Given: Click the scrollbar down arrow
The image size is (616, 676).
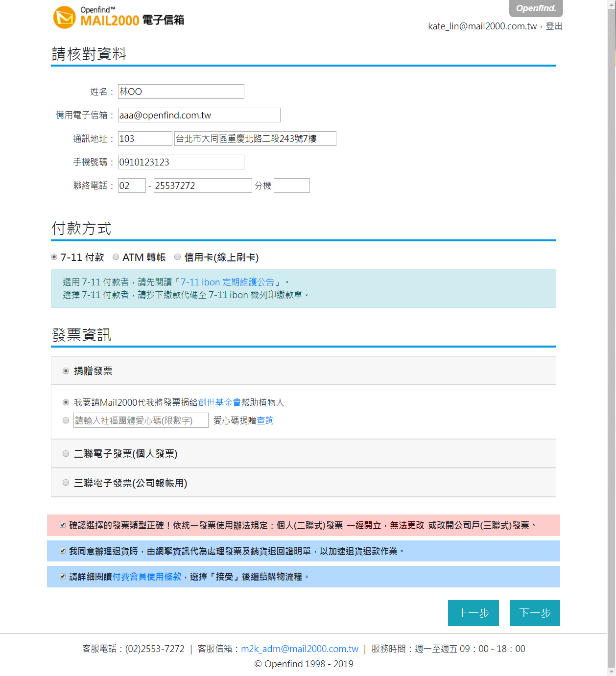Looking at the screenshot, I should [612, 672].
